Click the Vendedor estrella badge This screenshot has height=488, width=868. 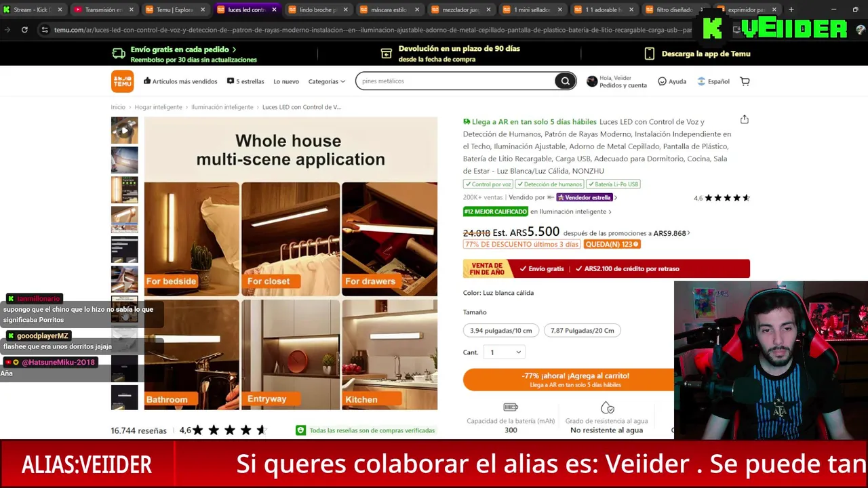[x=585, y=197]
